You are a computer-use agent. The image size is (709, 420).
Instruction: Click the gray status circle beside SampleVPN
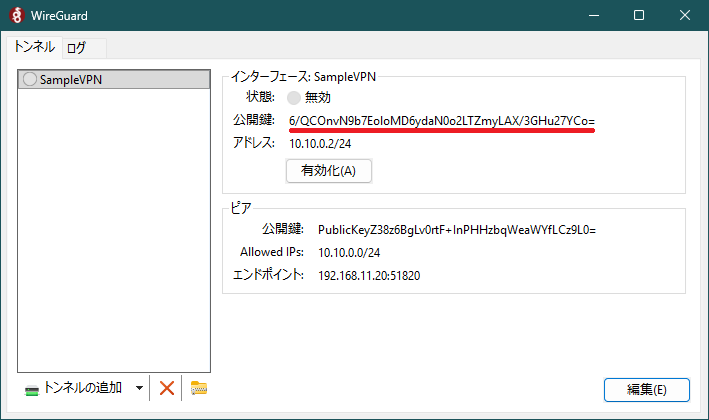[x=29, y=80]
